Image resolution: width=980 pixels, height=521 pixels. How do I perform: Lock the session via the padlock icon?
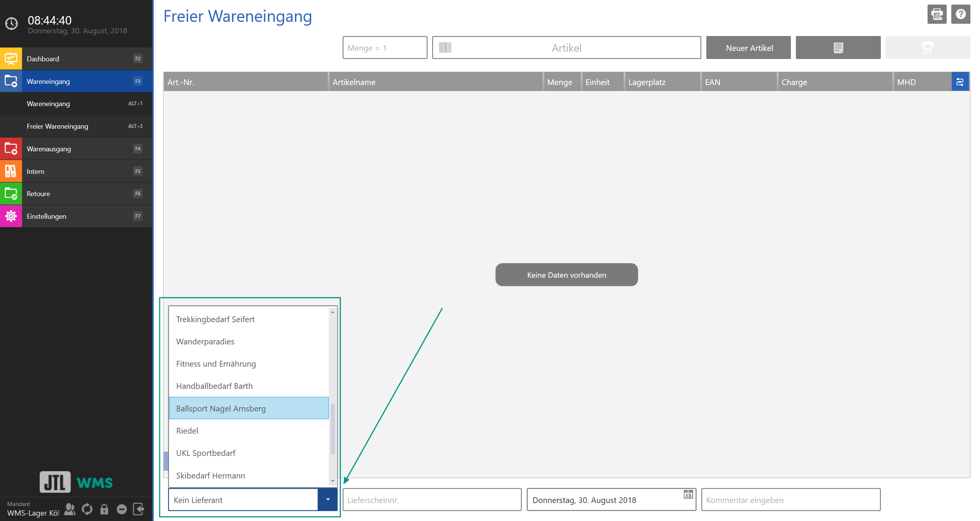[104, 509]
